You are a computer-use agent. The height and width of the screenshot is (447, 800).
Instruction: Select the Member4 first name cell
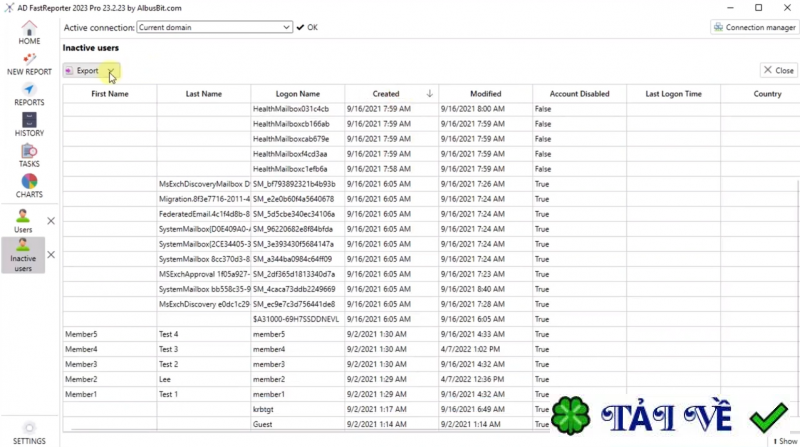click(x=110, y=350)
